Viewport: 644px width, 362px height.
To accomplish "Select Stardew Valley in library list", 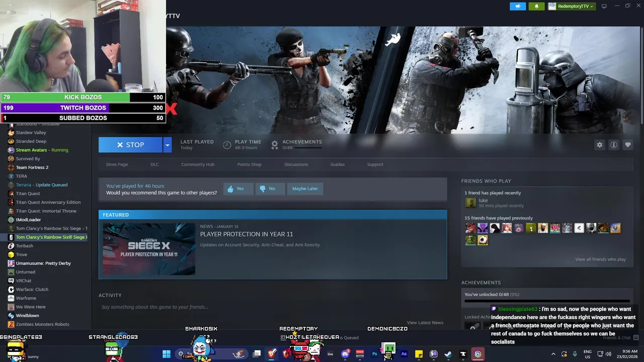I will pos(31,133).
